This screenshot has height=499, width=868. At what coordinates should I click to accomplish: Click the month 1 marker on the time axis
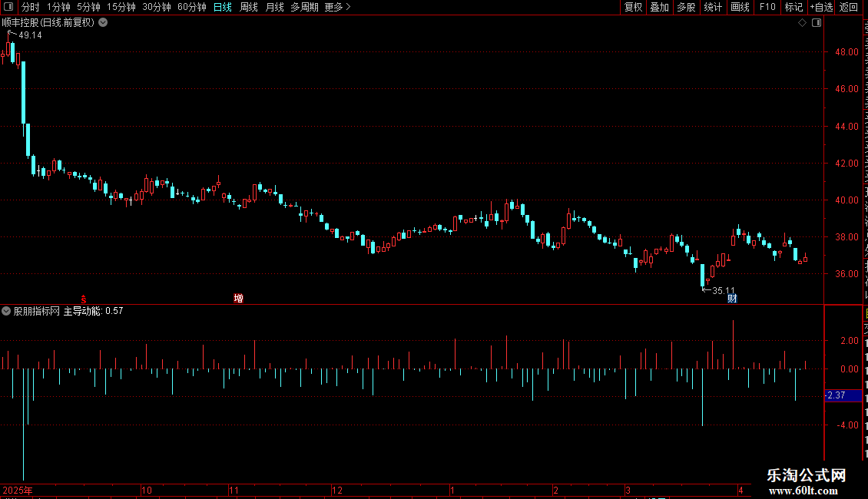click(452, 490)
